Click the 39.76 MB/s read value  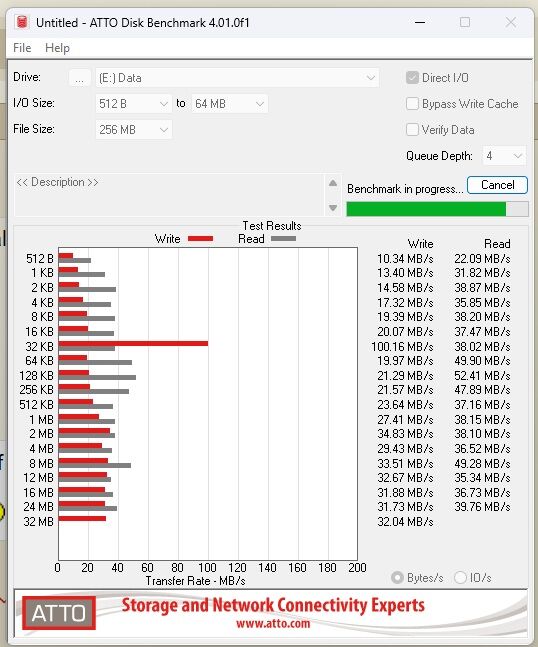[482, 507]
